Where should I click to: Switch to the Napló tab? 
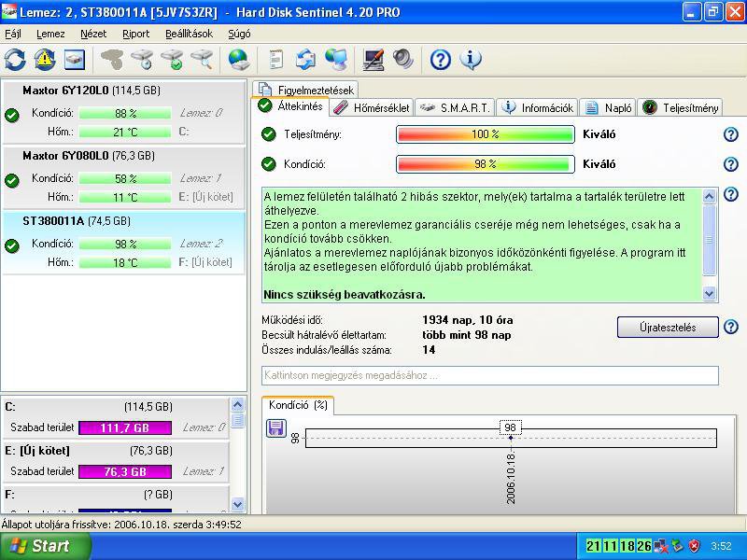[608, 108]
